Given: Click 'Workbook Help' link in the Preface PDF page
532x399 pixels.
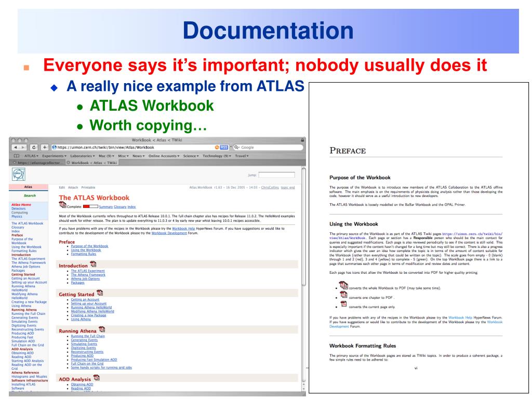Looking at the screenshot, I should [x=460, y=317].
